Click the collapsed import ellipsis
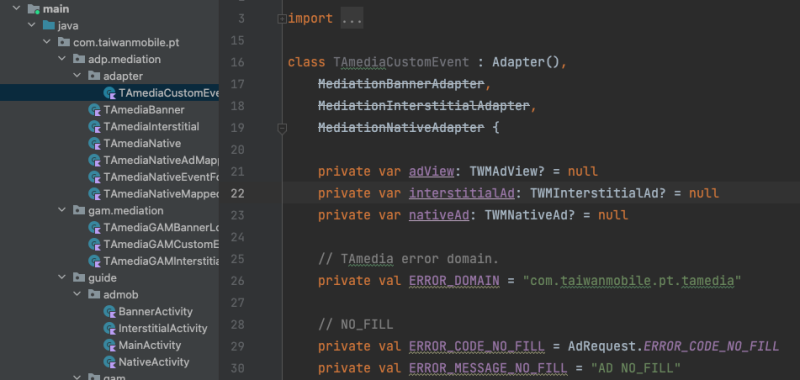Viewport: 800px width, 380px height. (x=352, y=19)
